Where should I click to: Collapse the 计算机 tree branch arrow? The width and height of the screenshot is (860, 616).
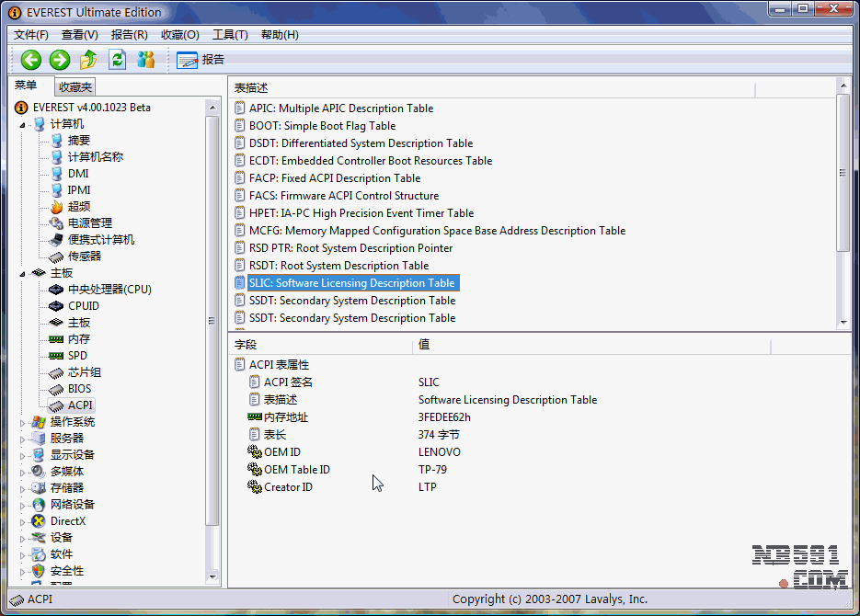click(23, 124)
